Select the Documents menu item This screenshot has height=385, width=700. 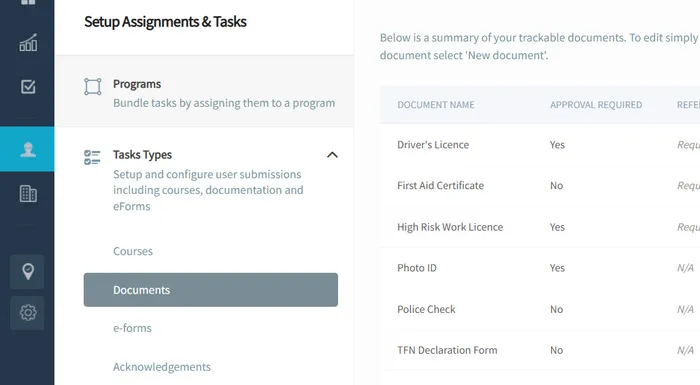(211, 290)
